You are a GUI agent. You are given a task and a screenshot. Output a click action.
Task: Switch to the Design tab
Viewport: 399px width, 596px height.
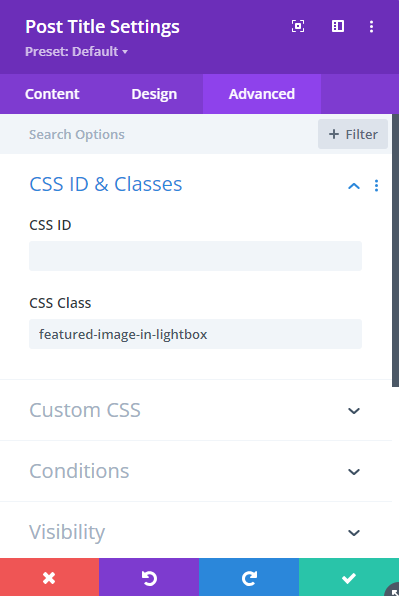(154, 94)
